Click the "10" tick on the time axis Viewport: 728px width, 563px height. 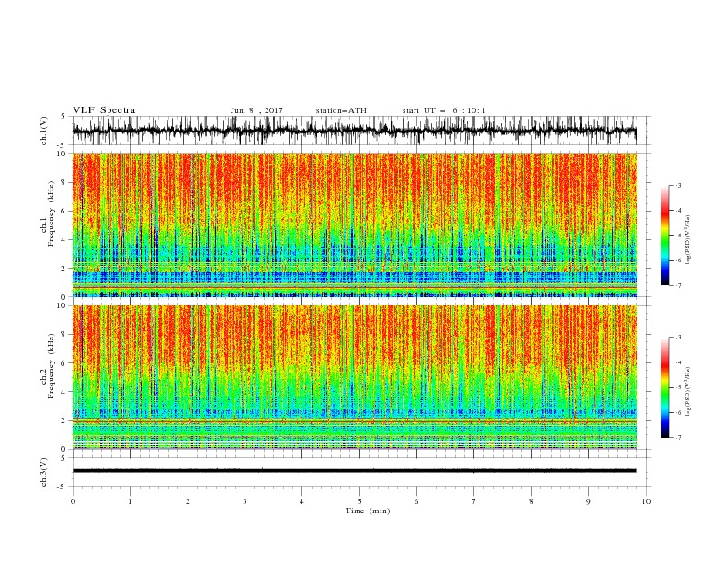pyautogui.click(x=646, y=501)
